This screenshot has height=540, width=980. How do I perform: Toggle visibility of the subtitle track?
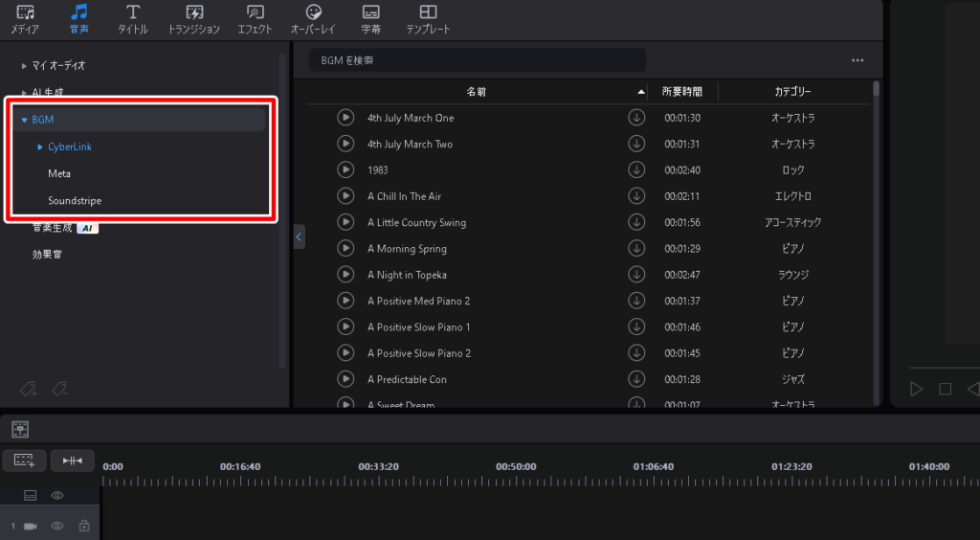pyautogui.click(x=57, y=495)
